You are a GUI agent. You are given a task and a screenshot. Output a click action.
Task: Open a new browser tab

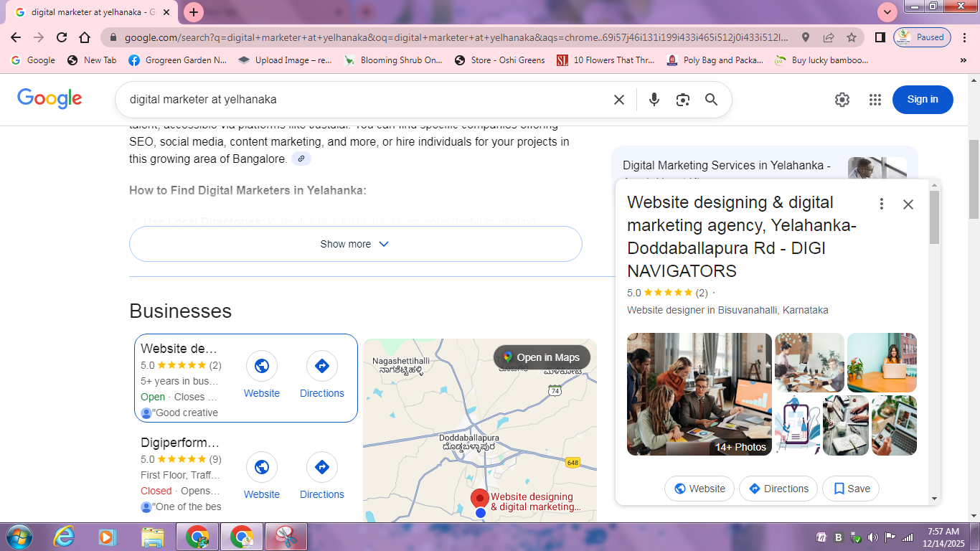[194, 12]
